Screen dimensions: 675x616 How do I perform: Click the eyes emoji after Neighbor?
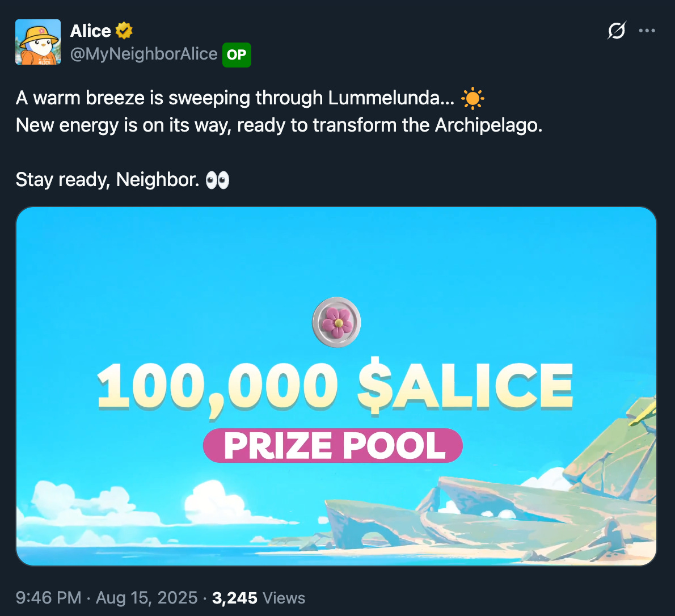point(217,180)
